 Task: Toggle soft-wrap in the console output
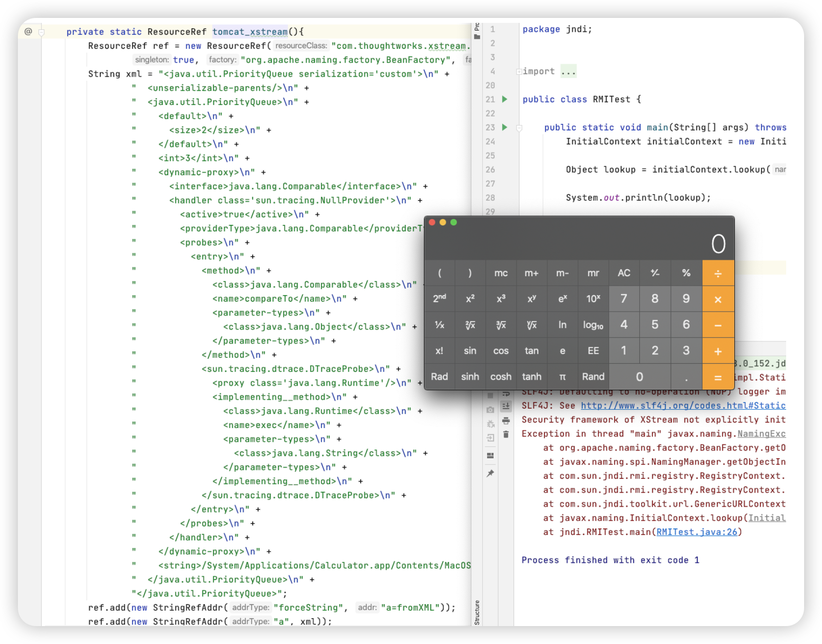coord(506,394)
